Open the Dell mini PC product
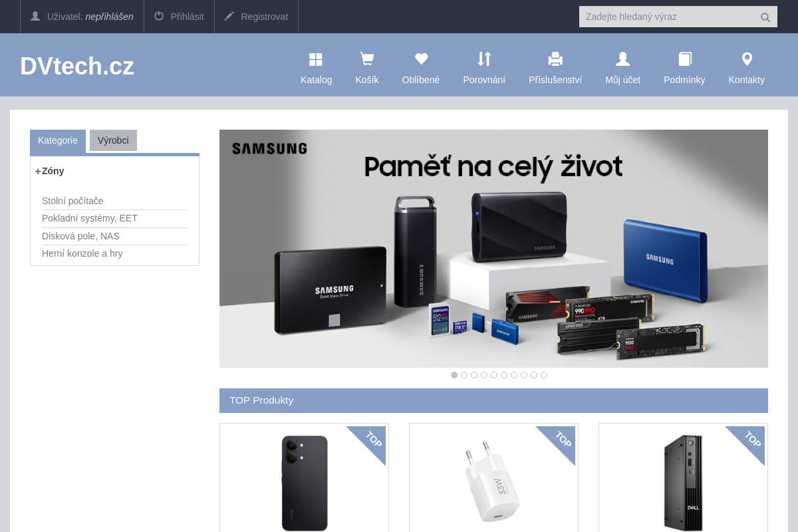The width and height of the screenshot is (798, 532). [683, 483]
